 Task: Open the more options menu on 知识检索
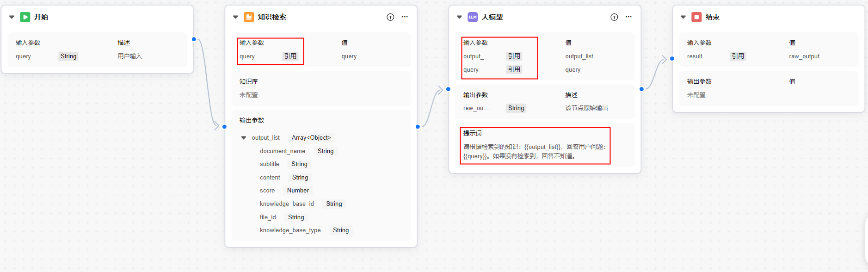point(405,17)
